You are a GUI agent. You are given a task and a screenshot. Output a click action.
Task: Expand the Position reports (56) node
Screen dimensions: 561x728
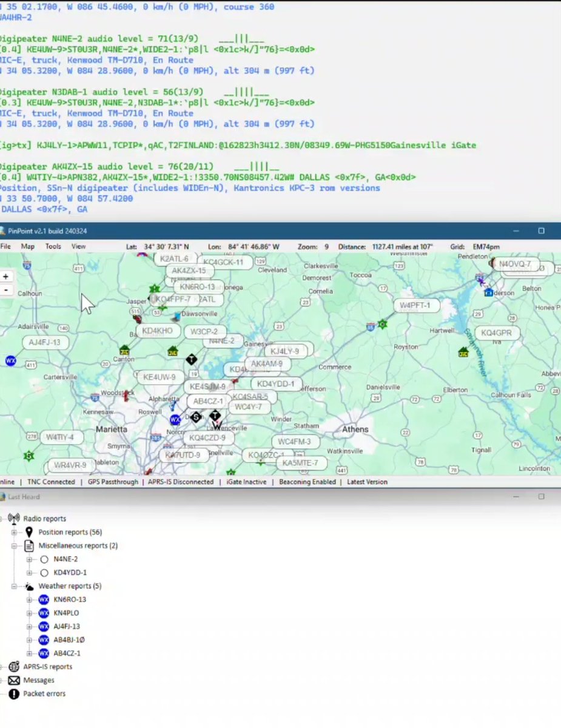pos(14,533)
